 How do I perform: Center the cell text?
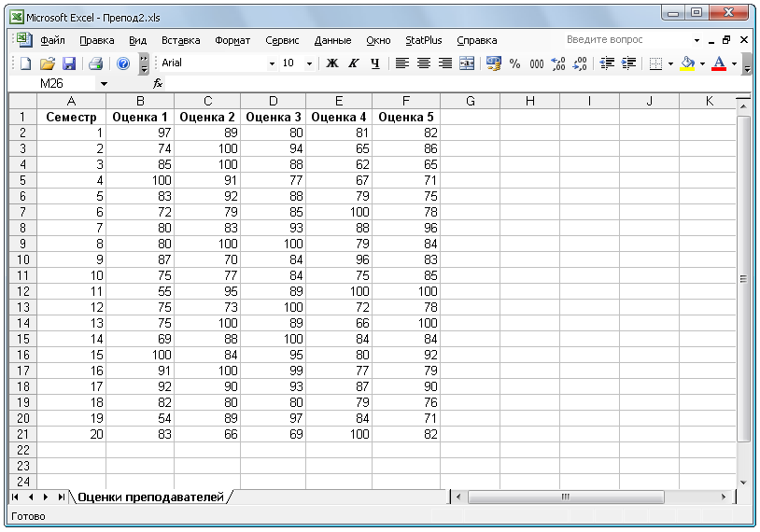(x=424, y=63)
